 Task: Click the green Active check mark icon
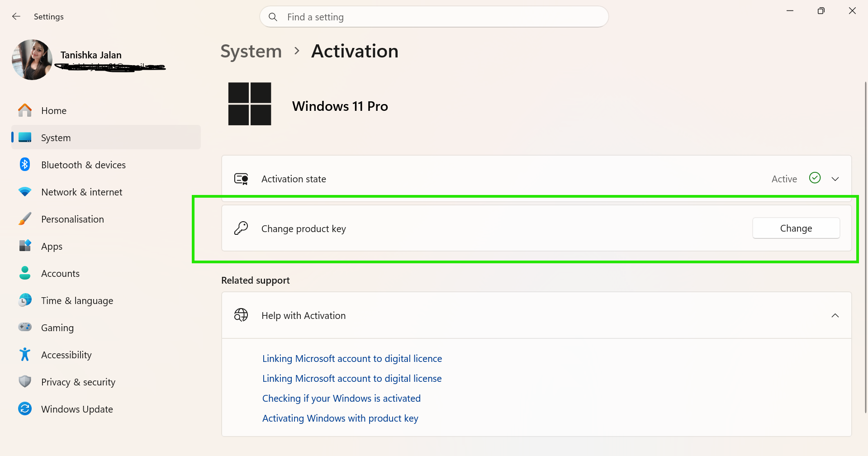(815, 178)
